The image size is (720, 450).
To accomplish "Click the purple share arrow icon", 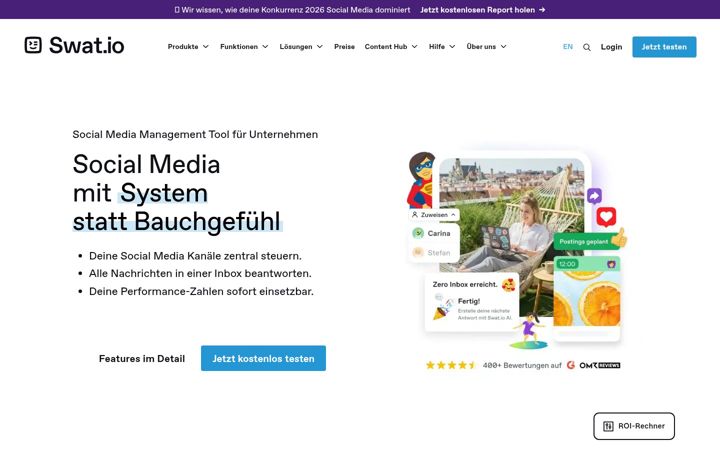I will coord(594,196).
